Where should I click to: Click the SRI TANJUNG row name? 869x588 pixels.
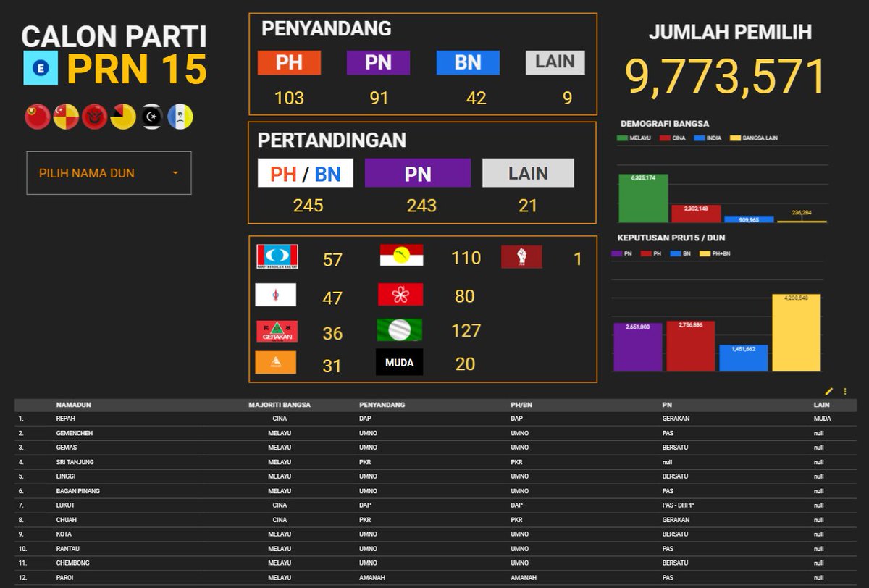click(75, 462)
